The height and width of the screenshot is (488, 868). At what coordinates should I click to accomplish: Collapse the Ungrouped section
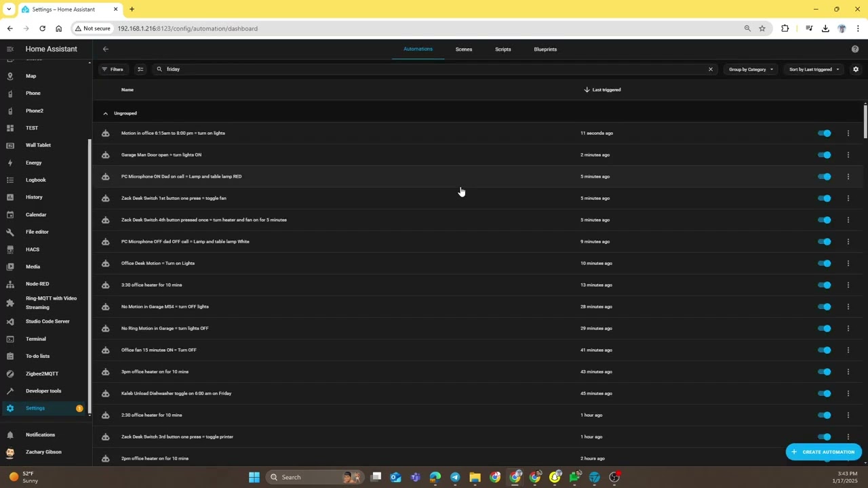pyautogui.click(x=105, y=113)
